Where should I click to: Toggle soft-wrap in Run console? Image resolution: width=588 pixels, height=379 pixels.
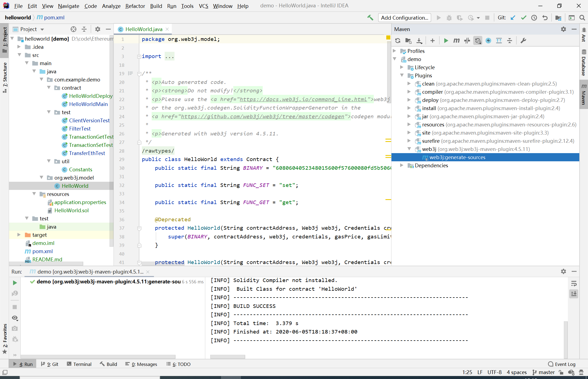(574, 284)
